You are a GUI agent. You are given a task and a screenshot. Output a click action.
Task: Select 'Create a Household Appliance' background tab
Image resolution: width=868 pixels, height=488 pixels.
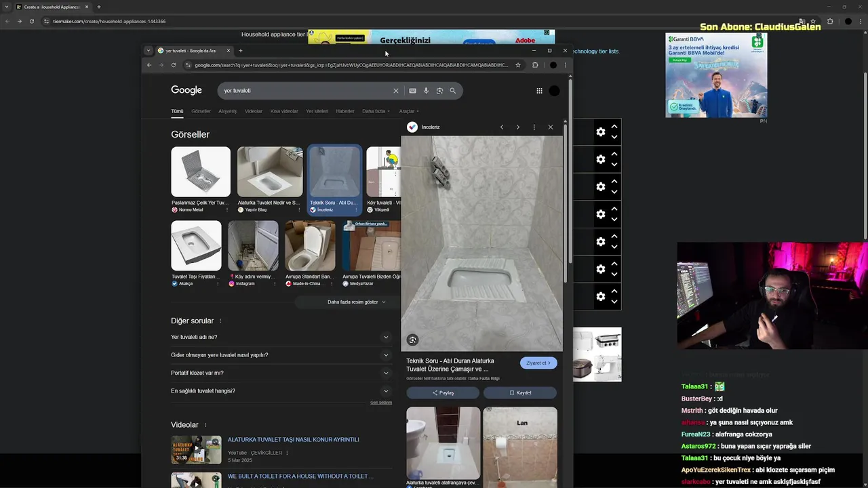point(53,7)
